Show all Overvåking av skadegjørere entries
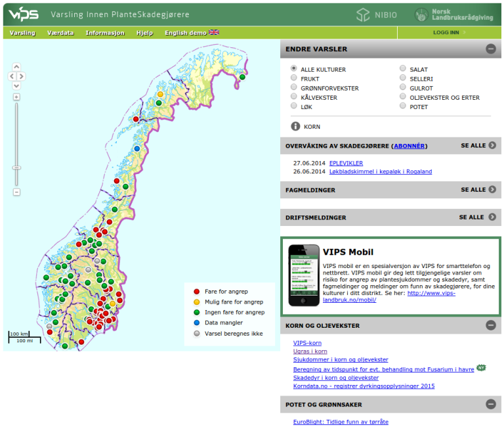This screenshot has height=427, width=504. coord(478,145)
